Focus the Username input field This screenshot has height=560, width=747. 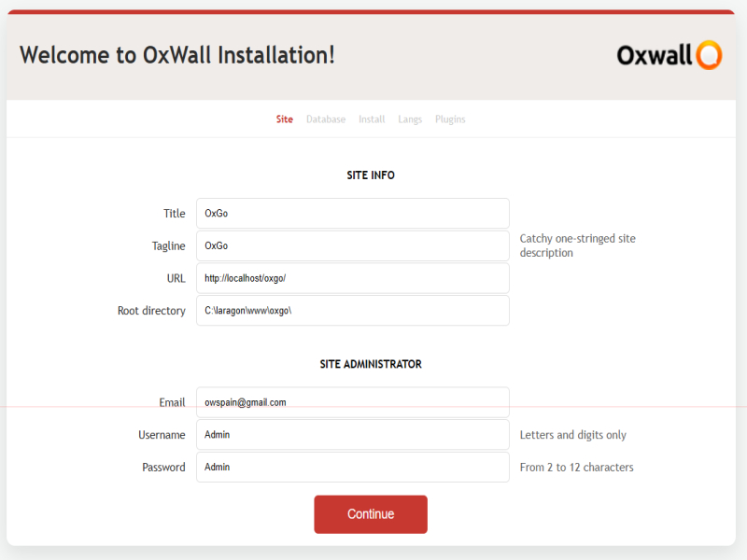click(352, 435)
